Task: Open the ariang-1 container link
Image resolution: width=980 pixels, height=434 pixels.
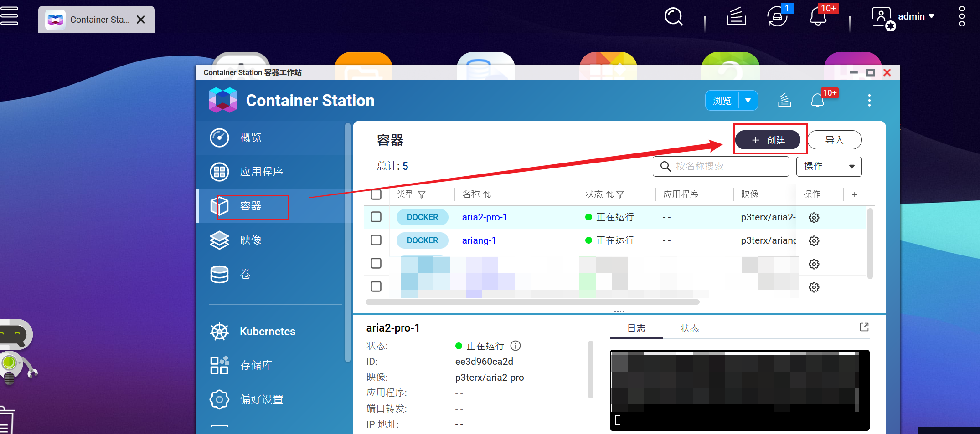Action: (479, 240)
